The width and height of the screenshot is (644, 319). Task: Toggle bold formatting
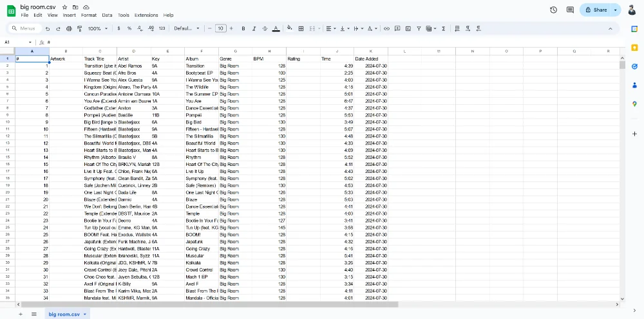243,29
